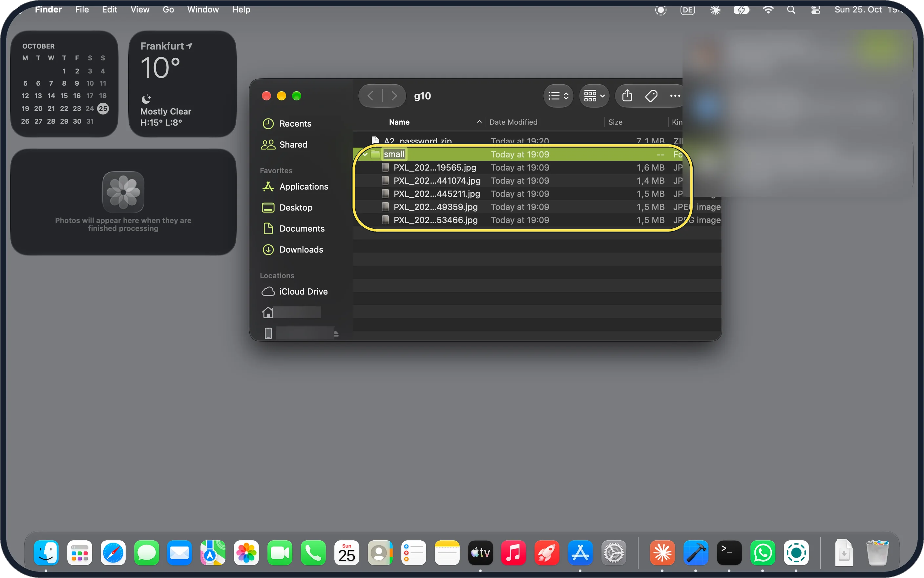This screenshot has height=578, width=924.
Task: Open the View menu
Action: point(140,10)
